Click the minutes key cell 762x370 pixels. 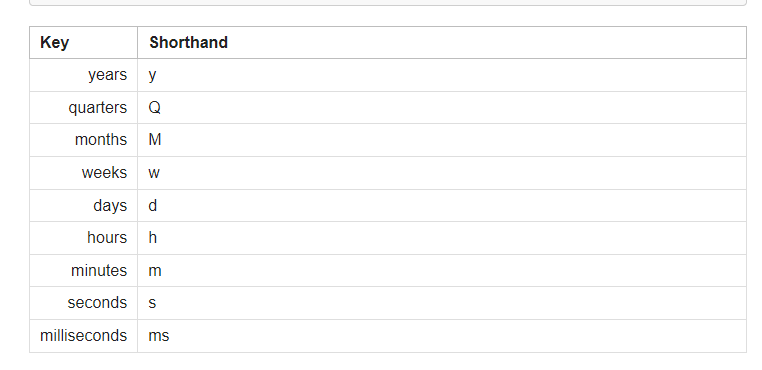pyautogui.click(x=84, y=270)
